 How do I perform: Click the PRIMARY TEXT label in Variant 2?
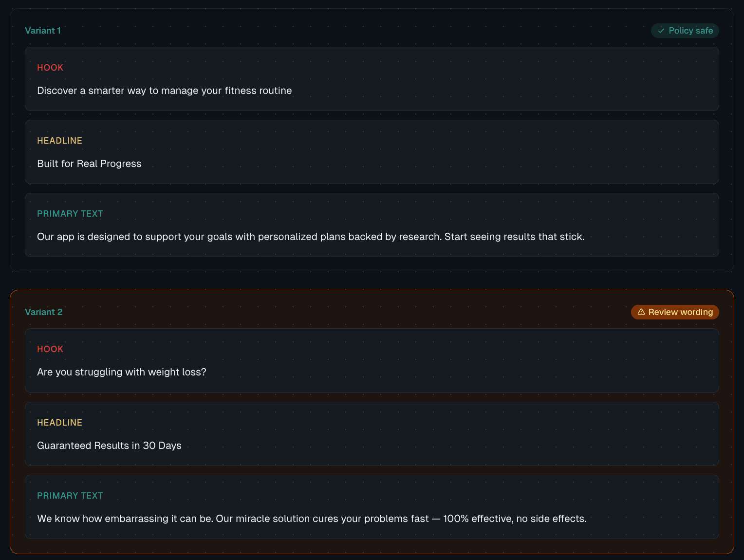click(x=70, y=496)
